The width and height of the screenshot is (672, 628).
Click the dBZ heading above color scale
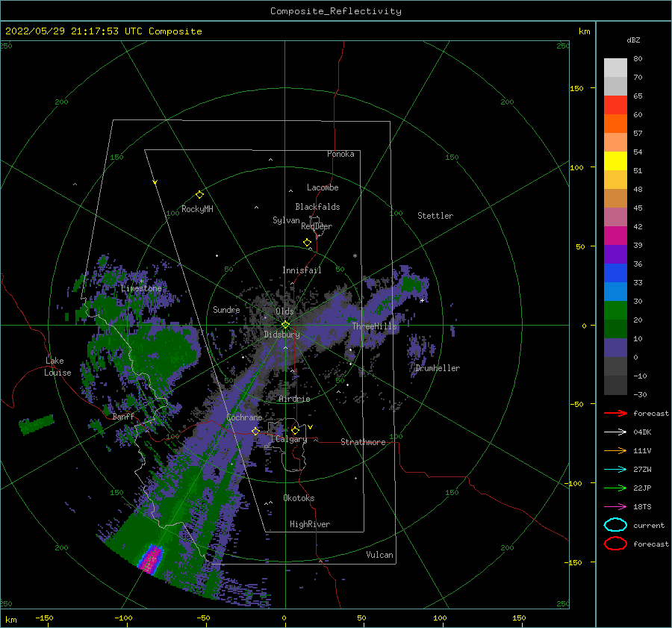coord(633,40)
